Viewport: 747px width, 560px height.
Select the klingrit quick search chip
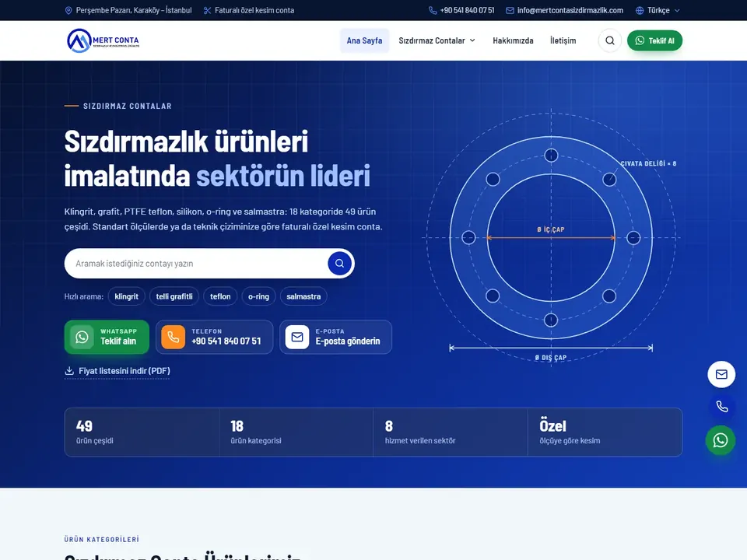point(126,296)
